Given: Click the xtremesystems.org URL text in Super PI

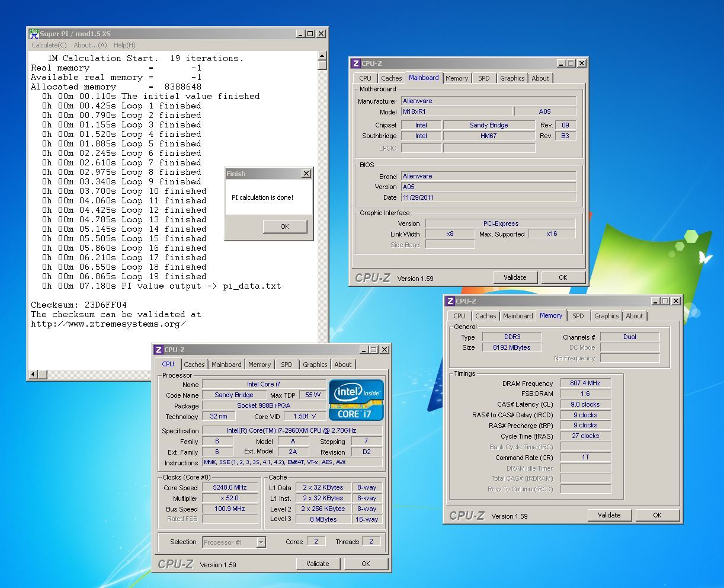Looking at the screenshot, I should pyautogui.click(x=108, y=324).
